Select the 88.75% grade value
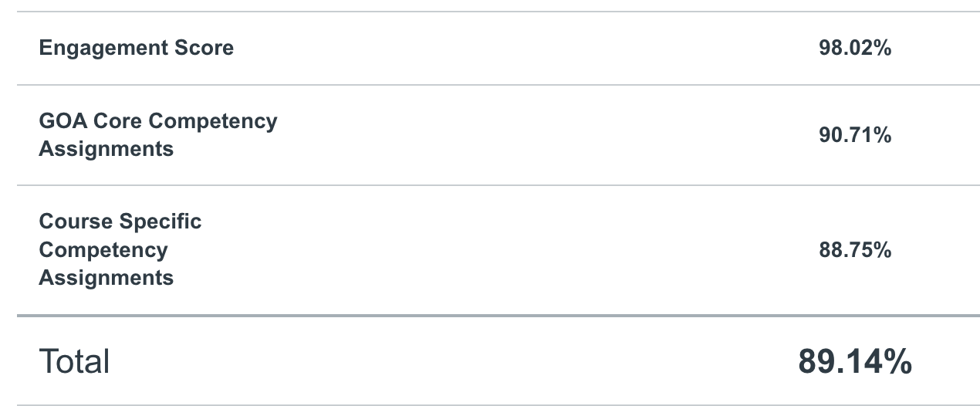980x406 pixels. coord(855,250)
